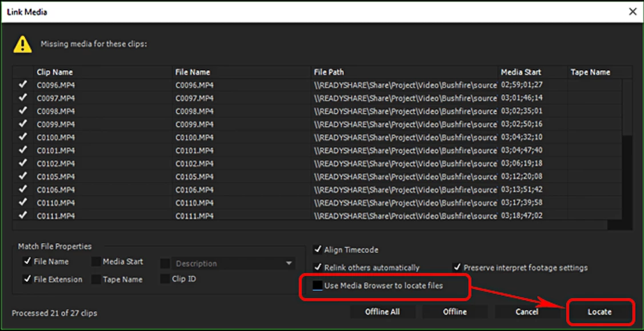Click the file path of clip C0106.MP4

[405, 190]
